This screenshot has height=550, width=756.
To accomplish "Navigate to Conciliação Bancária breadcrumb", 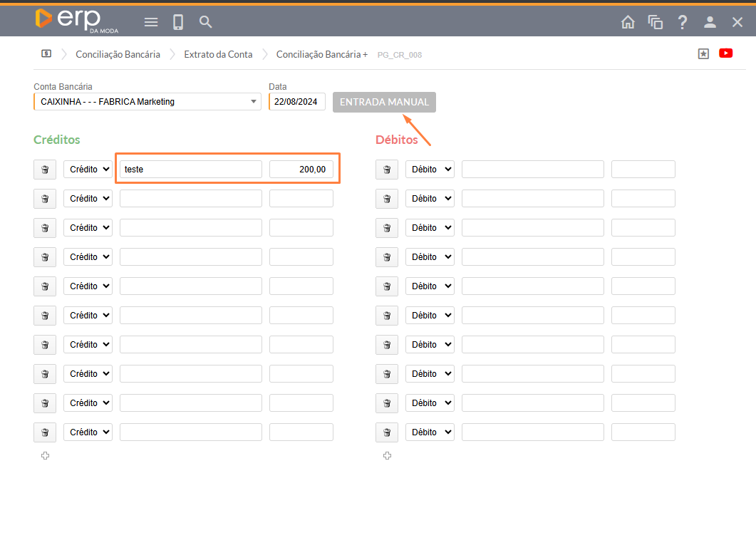I will coord(118,54).
